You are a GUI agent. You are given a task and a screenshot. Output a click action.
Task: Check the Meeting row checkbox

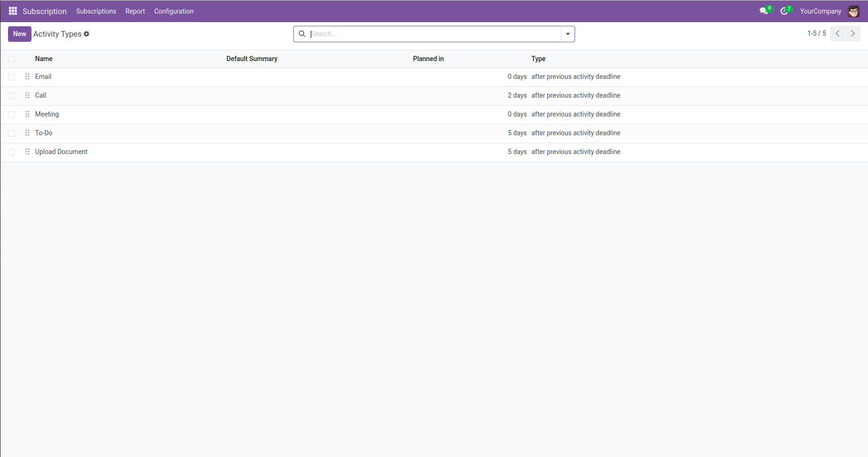11,115
